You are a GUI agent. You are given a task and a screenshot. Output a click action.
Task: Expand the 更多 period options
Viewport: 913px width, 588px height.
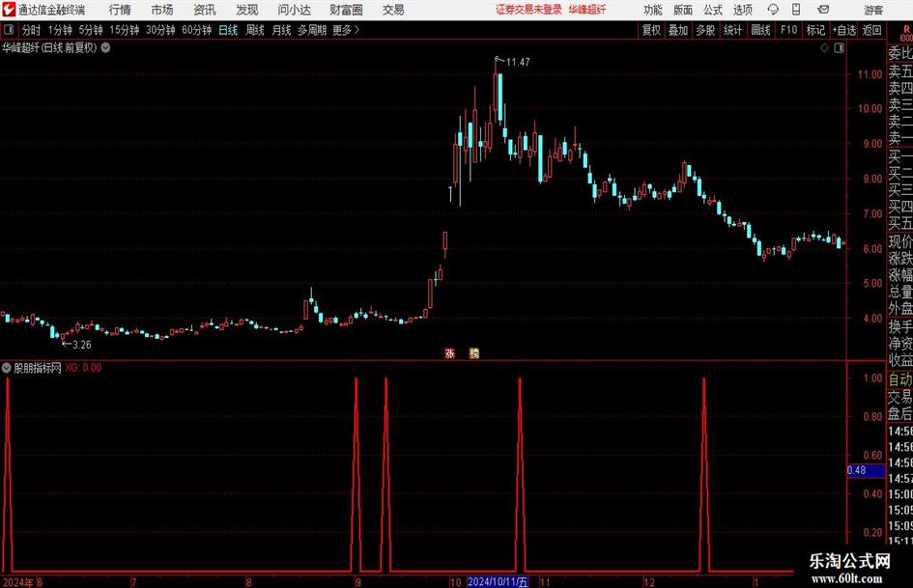tap(346, 30)
